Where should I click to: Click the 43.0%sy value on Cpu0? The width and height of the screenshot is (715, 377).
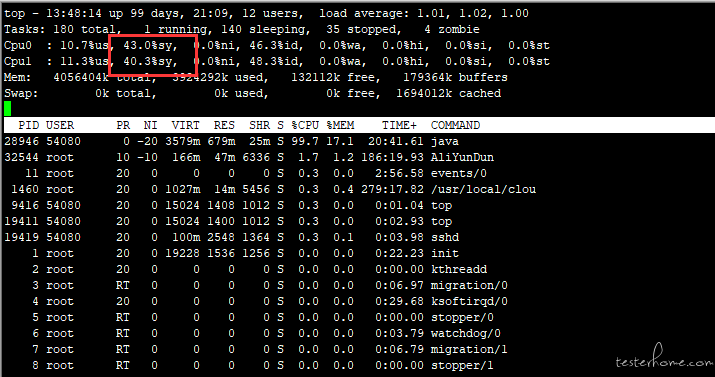150,46
